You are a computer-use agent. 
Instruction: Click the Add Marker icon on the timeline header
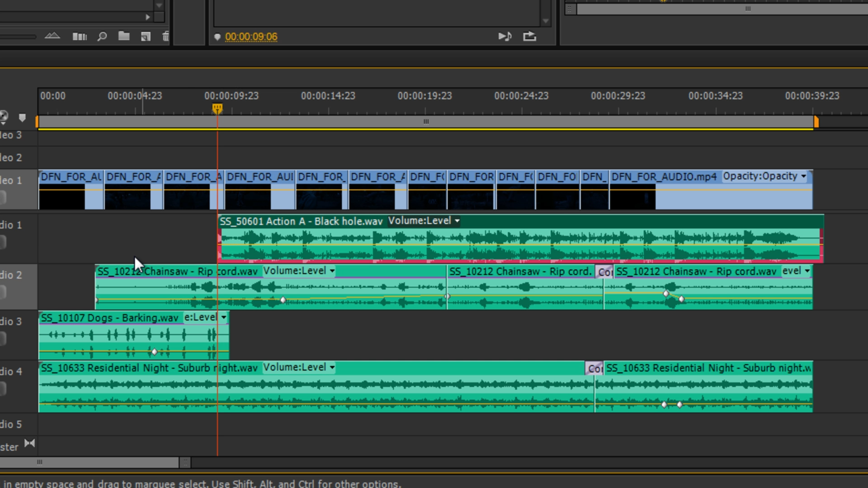coord(22,118)
